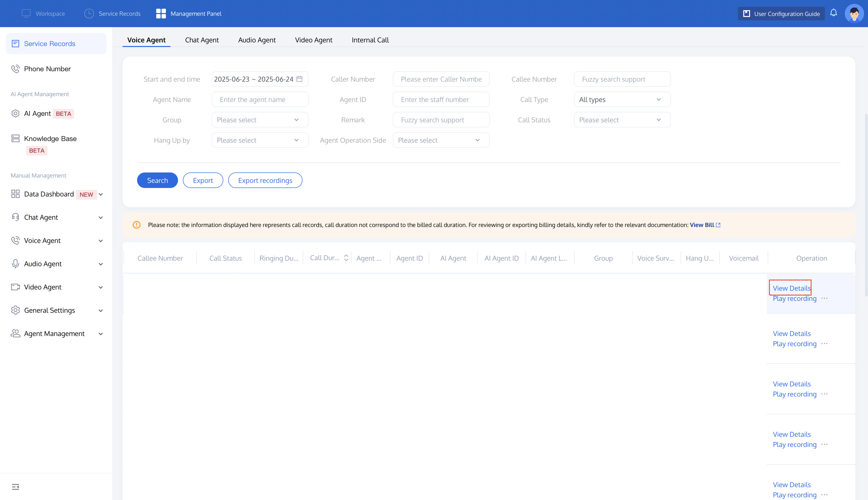Click the Search button
This screenshot has height=500, width=868.
(x=157, y=180)
